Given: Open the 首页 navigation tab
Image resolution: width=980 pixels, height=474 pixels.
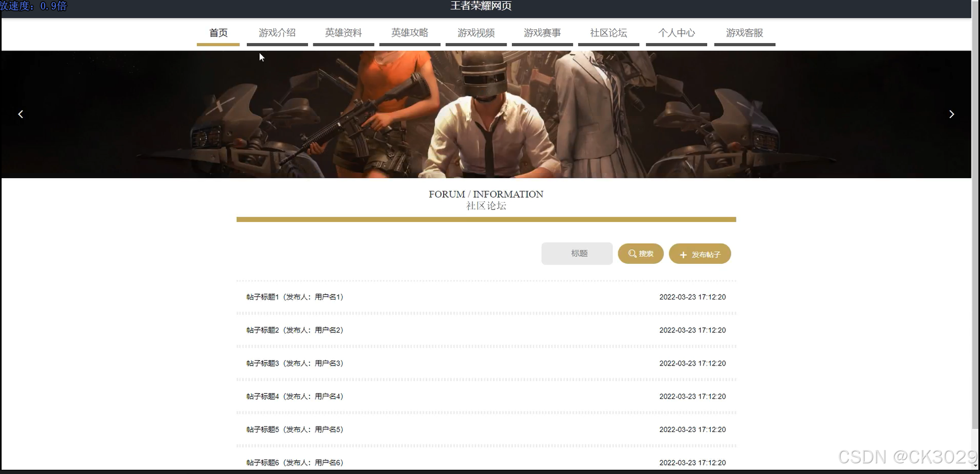Looking at the screenshot, I should point(218,33).
